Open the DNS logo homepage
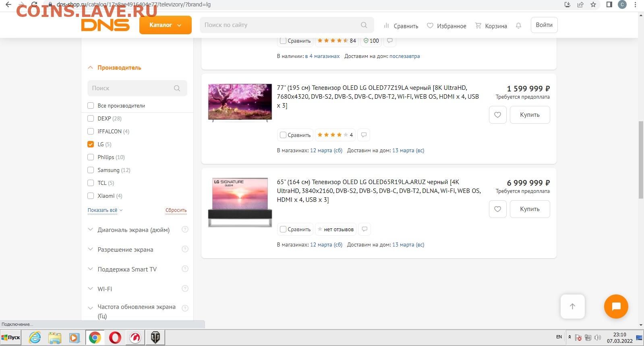 (106, 25)
